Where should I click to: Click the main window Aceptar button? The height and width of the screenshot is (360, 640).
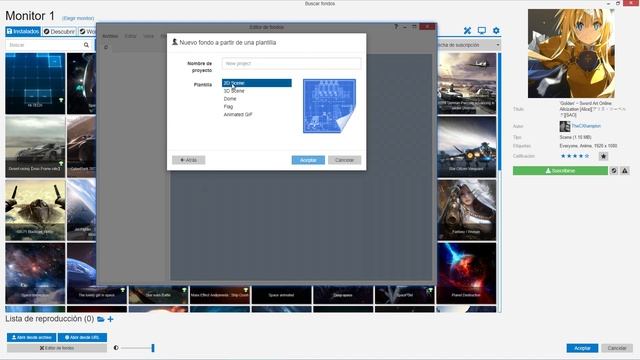click(x=582, y=348)
